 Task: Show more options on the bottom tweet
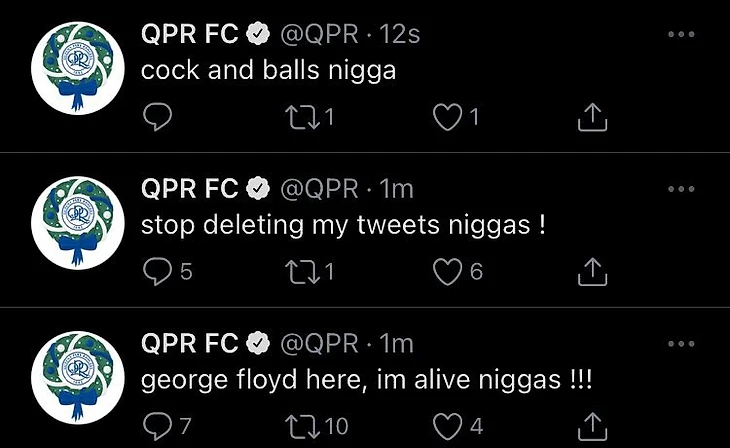tap(680, 343)
